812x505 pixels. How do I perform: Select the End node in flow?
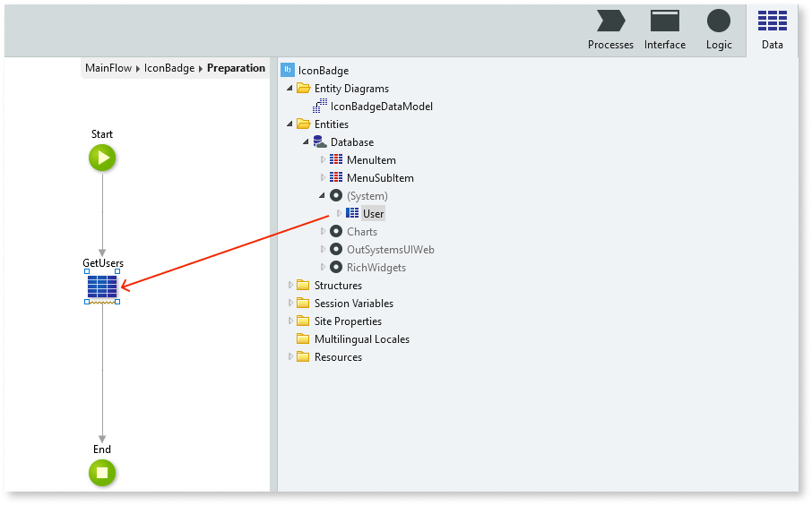click(102, 473)
